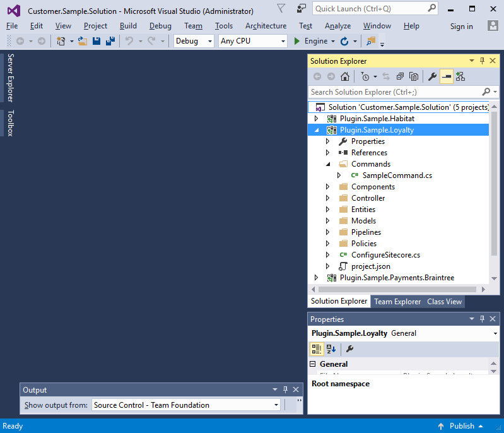The width and height of the screenshot is (504, 433).
Task: Open Solution Explorer window options dropdown arrow
Action: click(472, 61)
